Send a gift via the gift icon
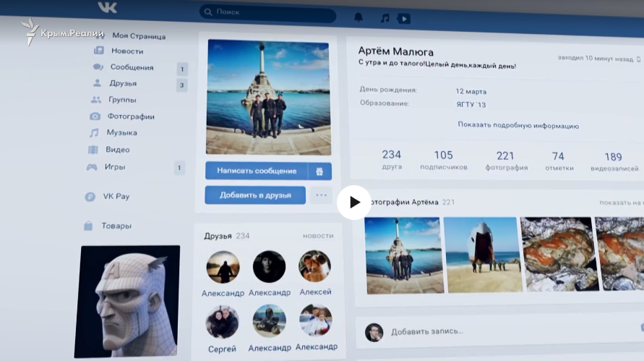The image size is (644, 361). pos(319,171)
